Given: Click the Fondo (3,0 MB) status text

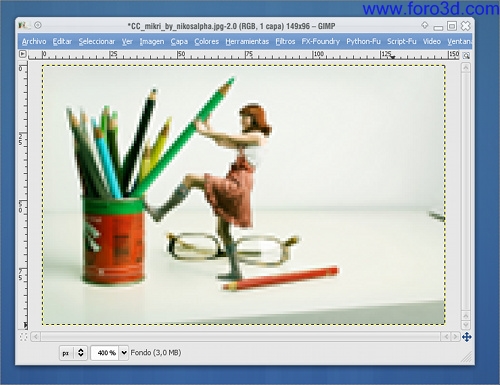Looking at the screenshot, I should tap(156, 352).
